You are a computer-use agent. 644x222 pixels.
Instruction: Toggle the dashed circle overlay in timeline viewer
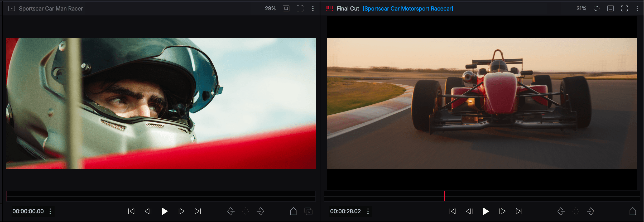pyautogui.click(x=597, y=8)
